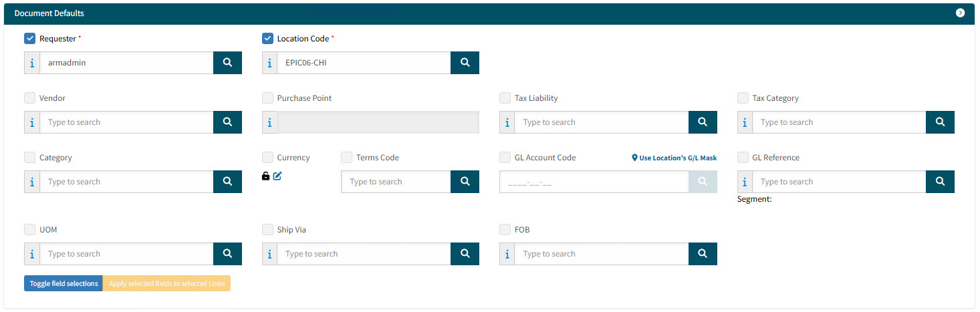Screen dimensions: 980x312
Task: Collapse the Document Defaults panel arrow
Action: click(x=960, y=13)
